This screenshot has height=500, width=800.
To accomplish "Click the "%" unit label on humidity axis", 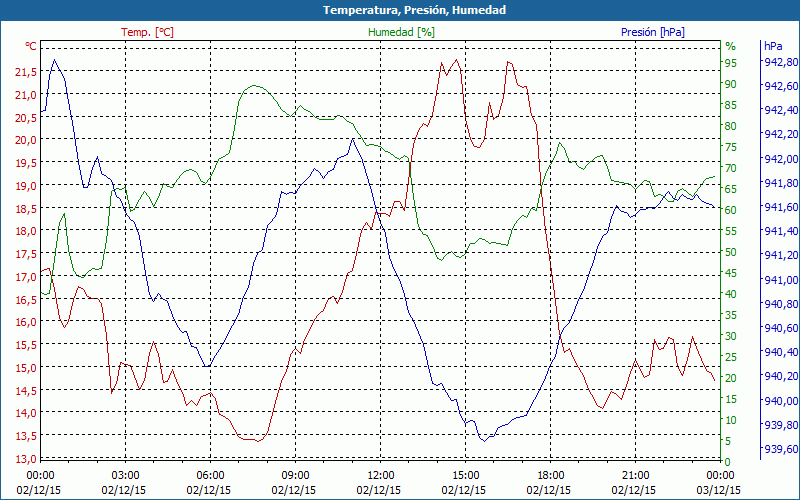I will tap(731, 46).
